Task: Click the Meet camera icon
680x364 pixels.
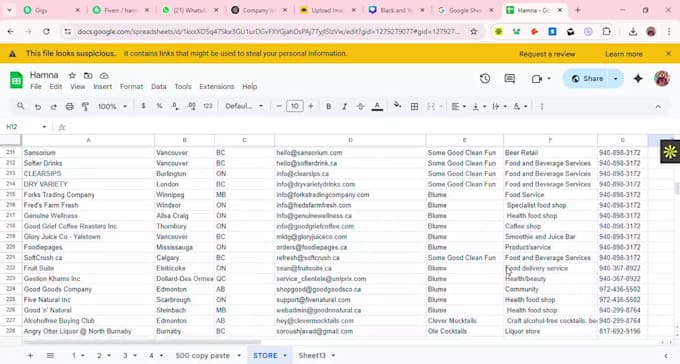Action: coord(537,79)
